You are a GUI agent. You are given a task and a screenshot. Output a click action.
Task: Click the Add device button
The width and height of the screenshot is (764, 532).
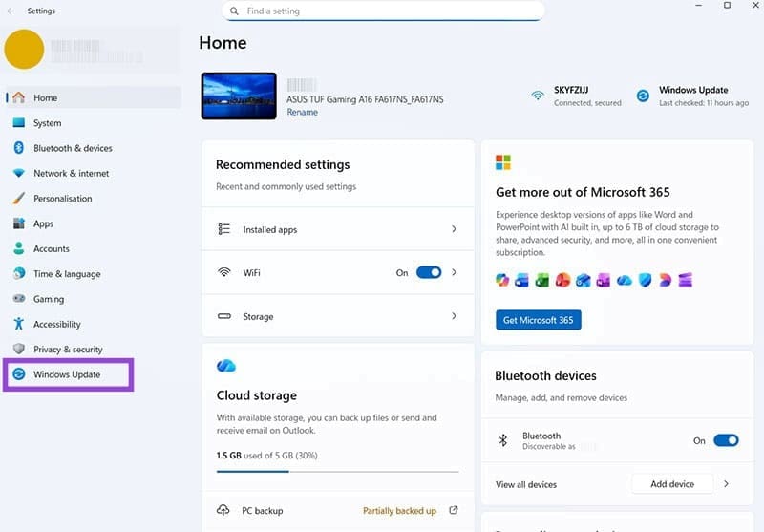tap(672, 484)
